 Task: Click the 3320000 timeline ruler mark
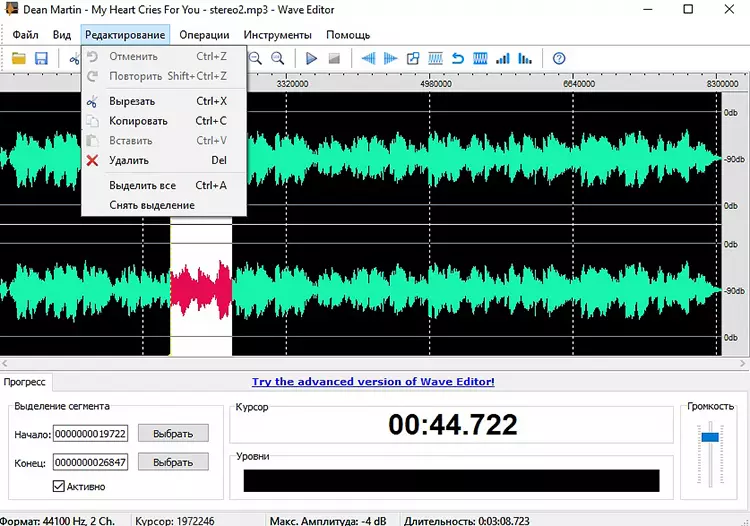(292, 84)
